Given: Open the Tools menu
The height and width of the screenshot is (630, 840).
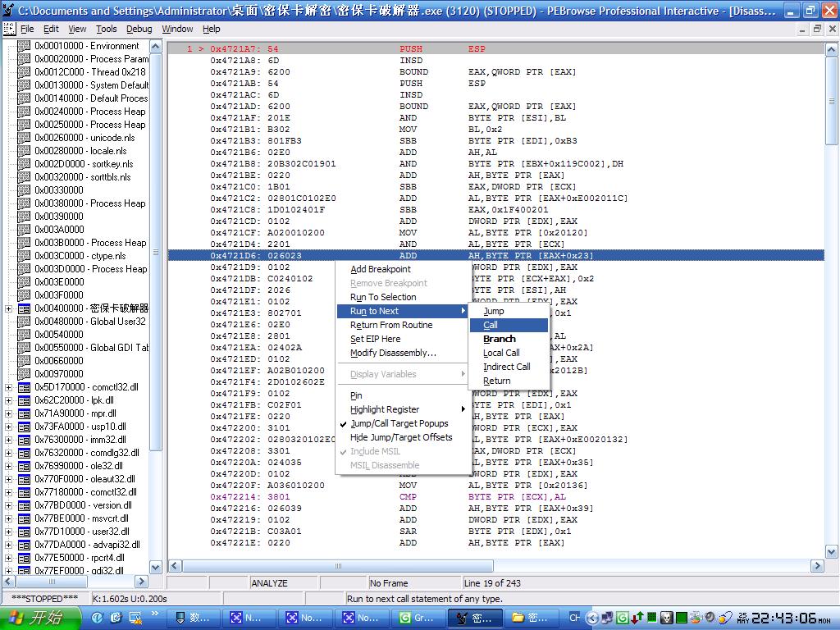Looking at the screenshot, I should point(106,29).
